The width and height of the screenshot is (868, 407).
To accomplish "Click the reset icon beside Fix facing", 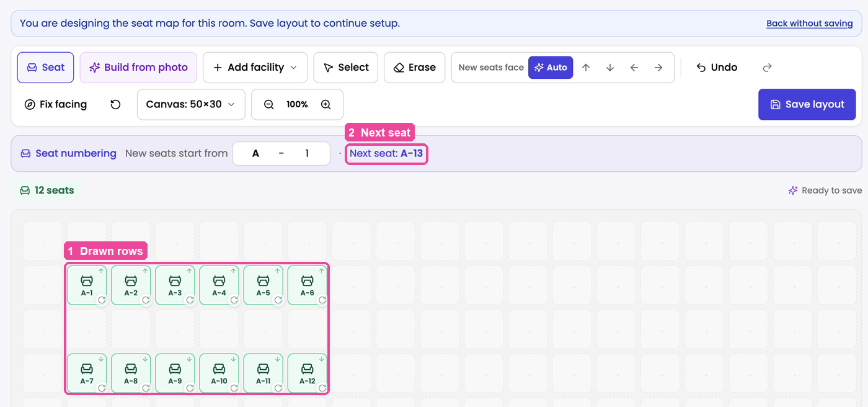I will coord(115,104).
